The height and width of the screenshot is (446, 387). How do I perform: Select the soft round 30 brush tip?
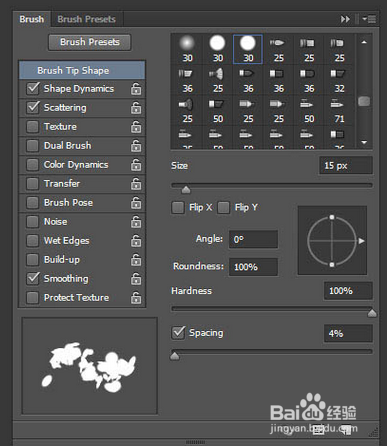pyautogui.click(x=187, y=49)
